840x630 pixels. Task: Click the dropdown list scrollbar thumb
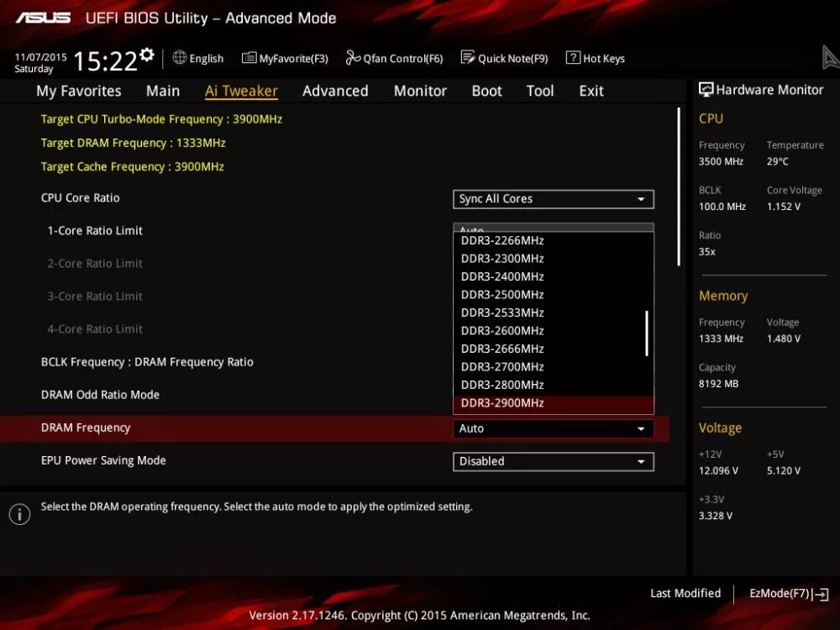pos(647,333)
